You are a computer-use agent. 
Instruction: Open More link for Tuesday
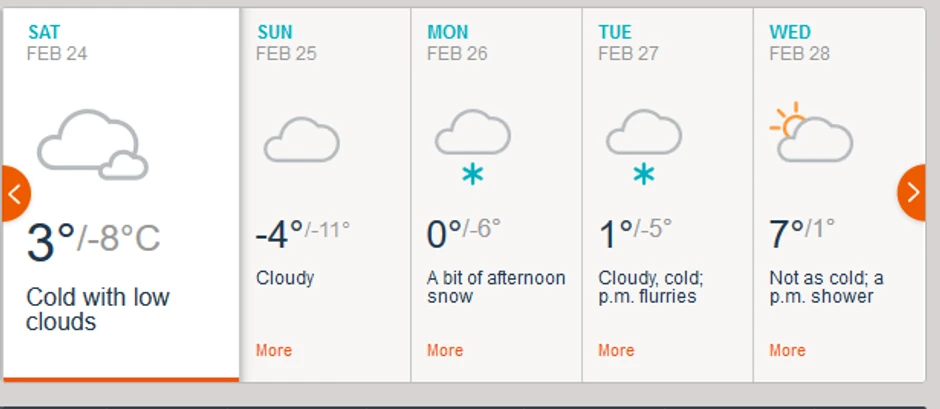pyautogui.click(x=616, y=350)
